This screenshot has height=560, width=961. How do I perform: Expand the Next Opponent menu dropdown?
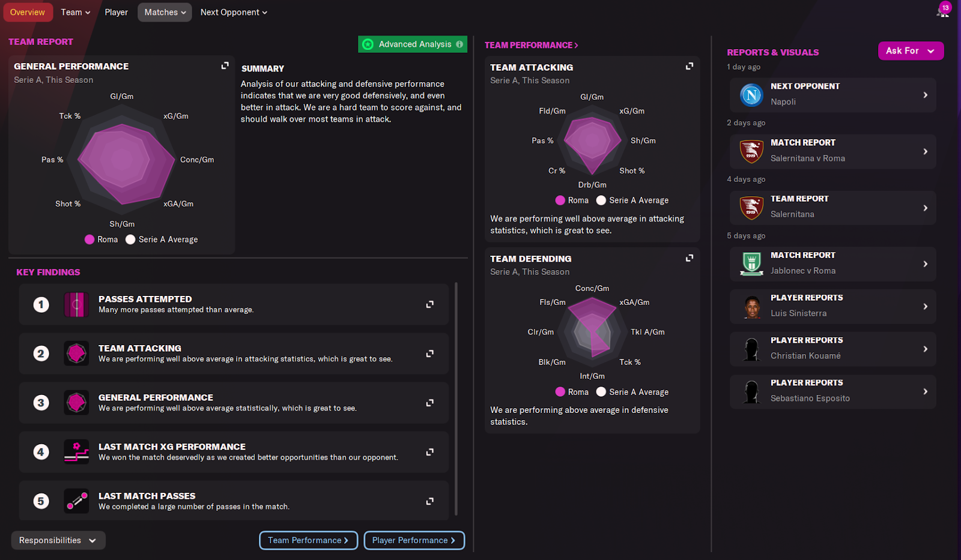pos(234,12)
